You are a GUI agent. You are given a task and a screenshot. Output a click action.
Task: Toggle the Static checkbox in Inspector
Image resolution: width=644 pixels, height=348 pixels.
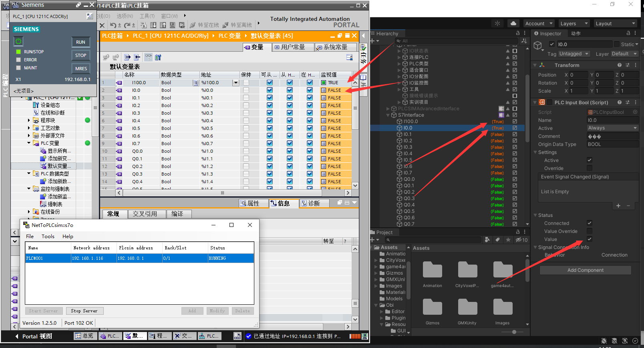[617, 45]
